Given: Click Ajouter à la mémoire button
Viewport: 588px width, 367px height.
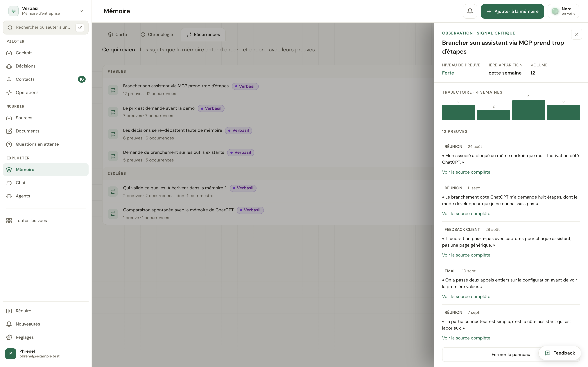Looking at the screenshot, I should click(x=512, y=11).
